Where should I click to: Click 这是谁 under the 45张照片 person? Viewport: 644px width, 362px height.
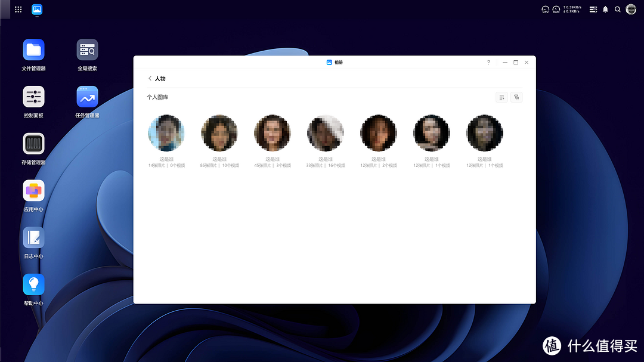[272, 159]
